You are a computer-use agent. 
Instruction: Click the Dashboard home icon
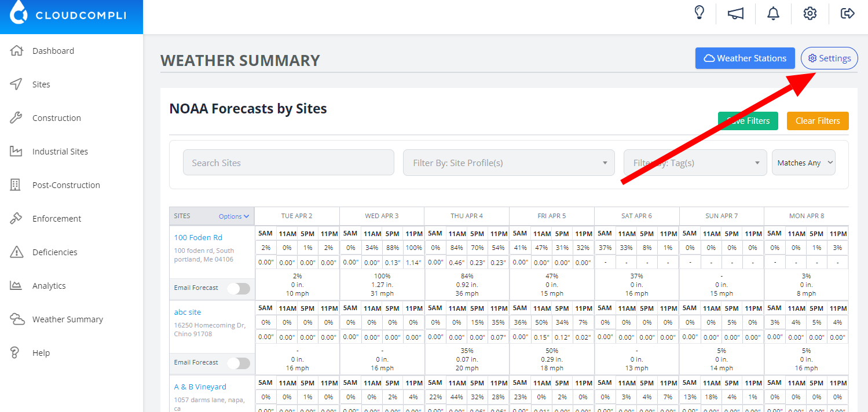16,50
